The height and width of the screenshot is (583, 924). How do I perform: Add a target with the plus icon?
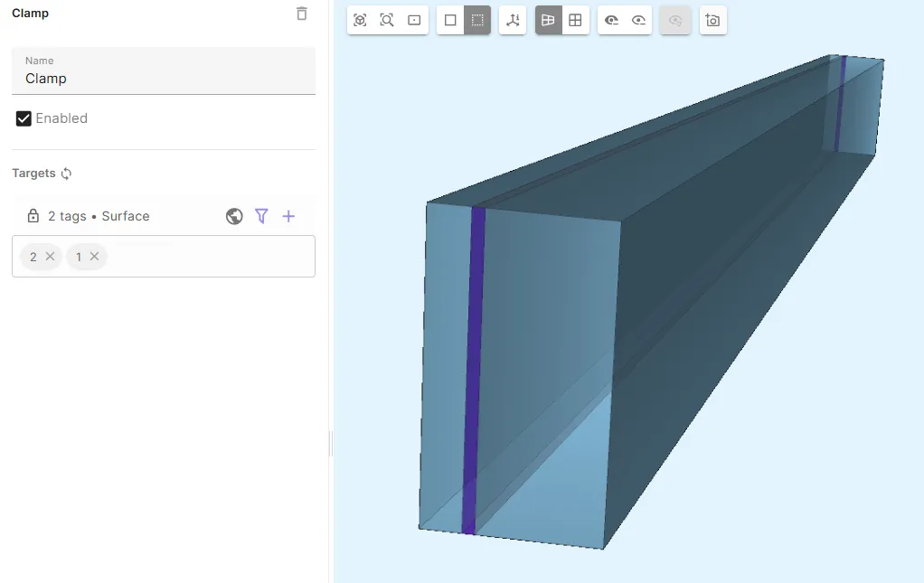pyautogui.click(x=288, y=216)
